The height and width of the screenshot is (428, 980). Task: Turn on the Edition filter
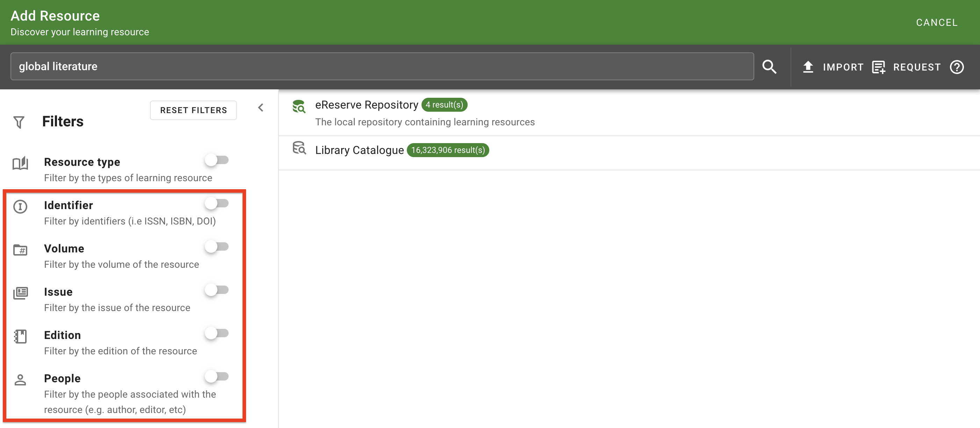[218, 333]
